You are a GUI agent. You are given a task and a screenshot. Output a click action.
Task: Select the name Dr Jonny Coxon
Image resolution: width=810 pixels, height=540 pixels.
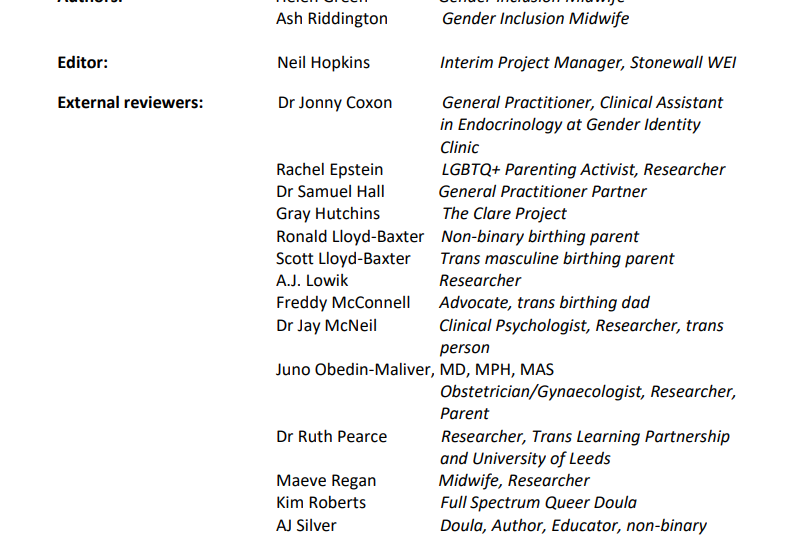pos(335,103)
